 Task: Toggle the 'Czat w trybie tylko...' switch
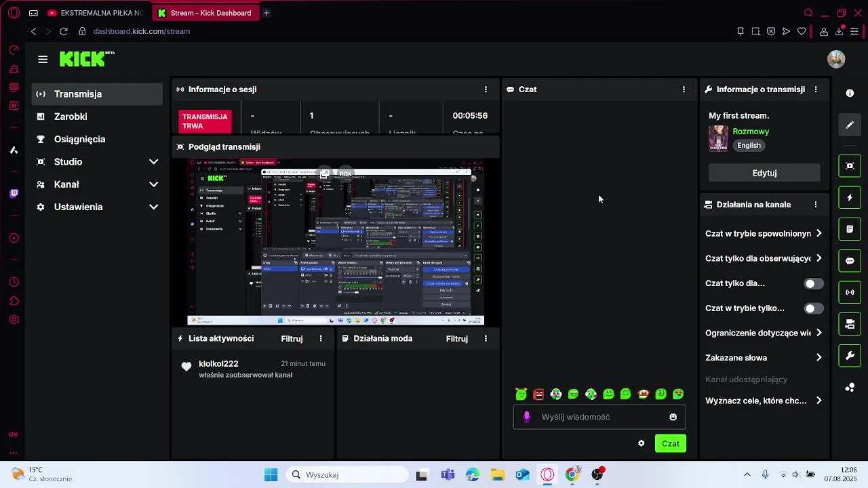click(814, 308)
